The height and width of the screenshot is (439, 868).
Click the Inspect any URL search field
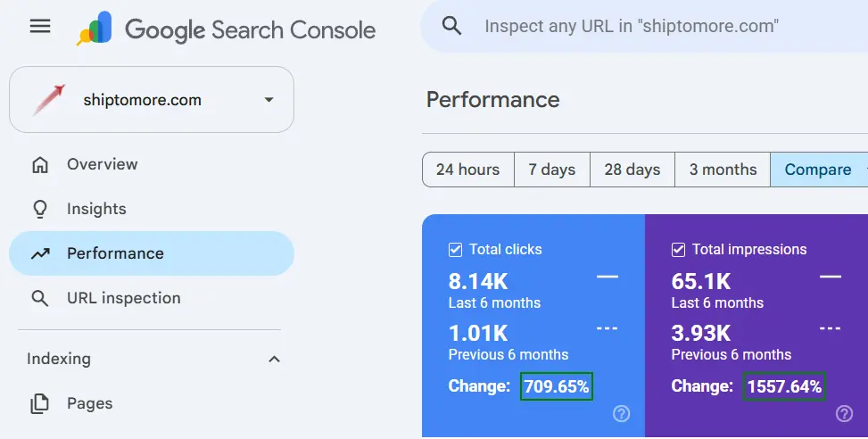pos(644,26)
